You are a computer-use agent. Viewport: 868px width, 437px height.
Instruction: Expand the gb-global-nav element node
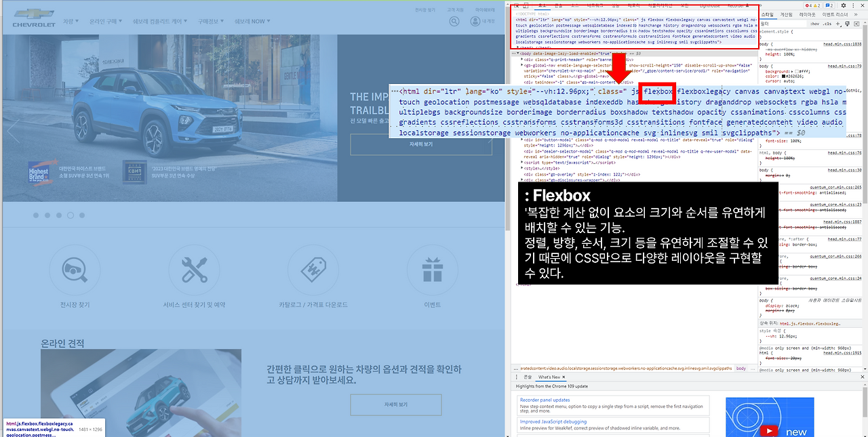pos(522,66)
